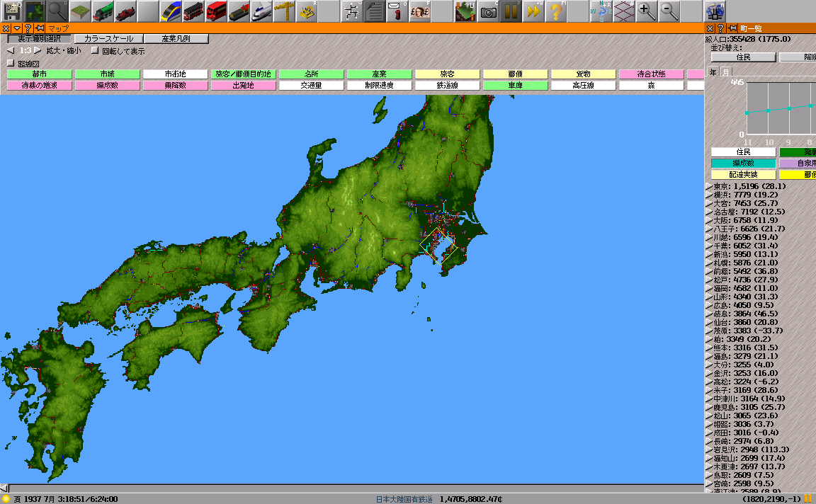Tick the 路線図 checkbox
816x504 pixels.
click(x=10, y=63)
